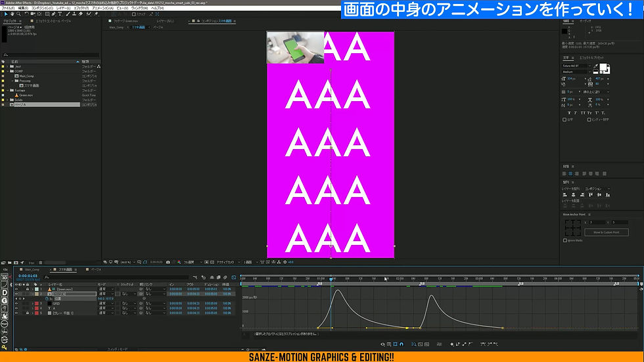Viewport: 644px width, 362px height.
Task: Click the position stopwatch icon
Action: [x=47, y=299]
